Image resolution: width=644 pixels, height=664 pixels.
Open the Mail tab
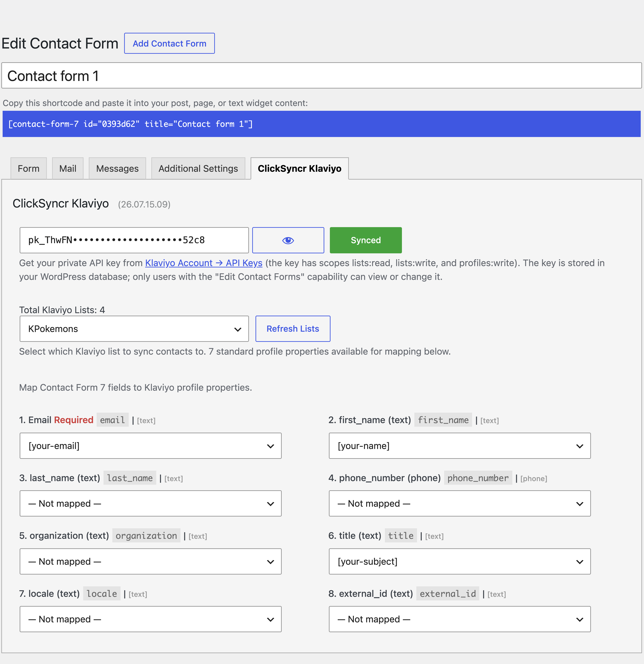coord(68,168)
